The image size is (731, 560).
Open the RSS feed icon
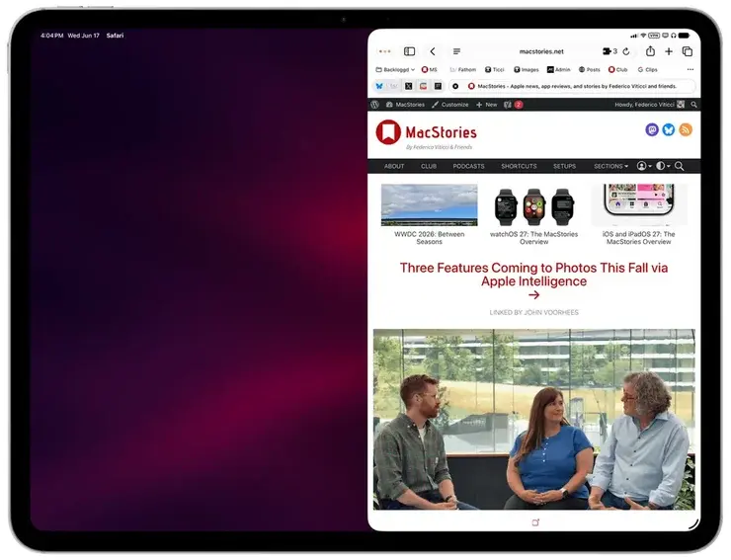tap(686, 129)
